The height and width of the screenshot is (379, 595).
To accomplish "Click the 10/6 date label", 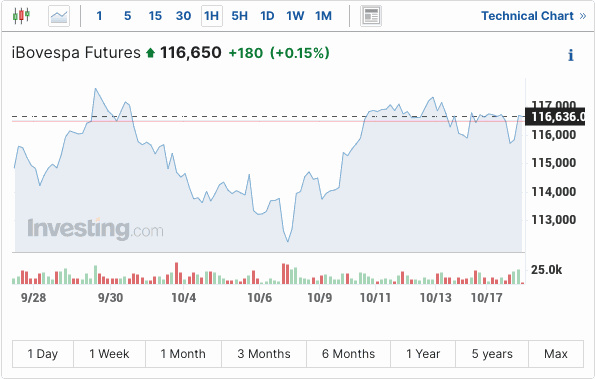I will point(260,297).
